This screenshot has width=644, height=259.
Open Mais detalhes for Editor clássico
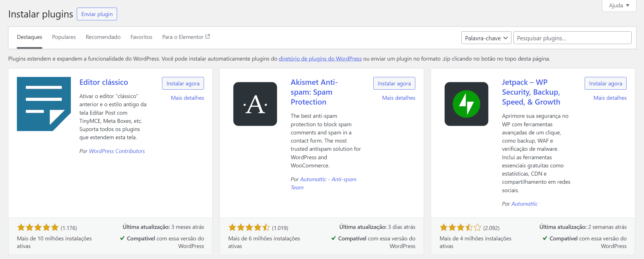[x=187, y=98]
